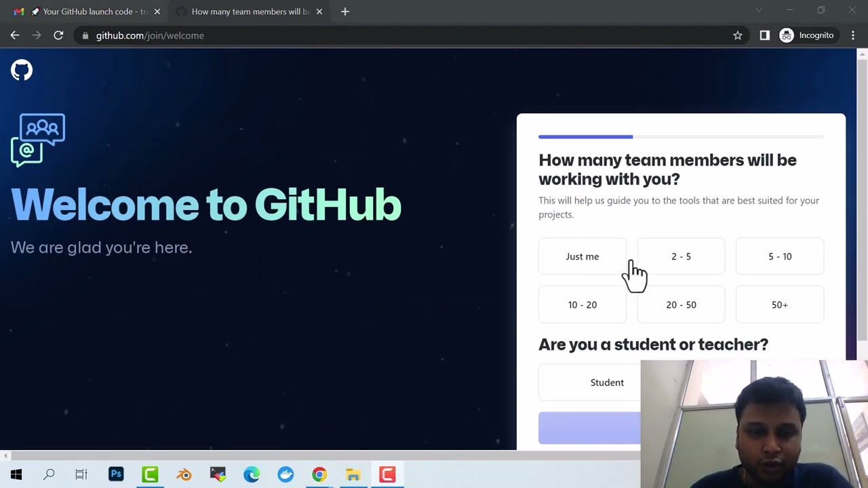Switch to the GitHub launch code Gmail tab
868x488 pixels.
coord(87,12)
